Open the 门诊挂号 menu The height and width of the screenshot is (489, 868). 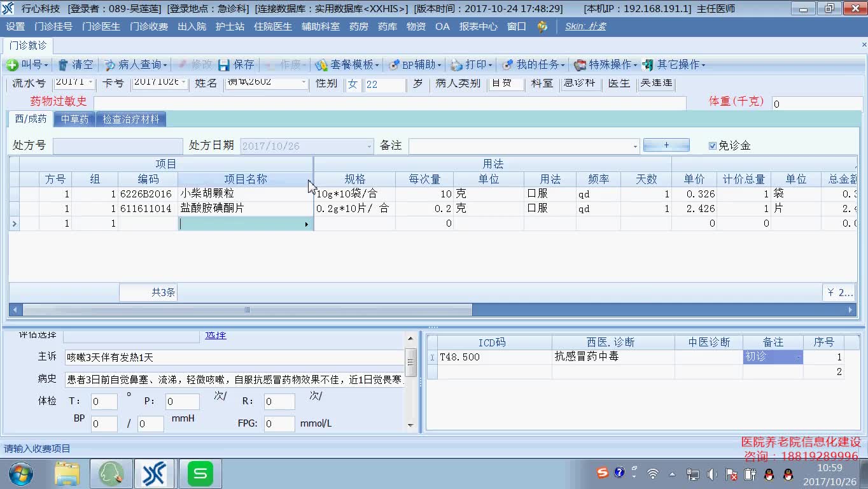[53, 27]
